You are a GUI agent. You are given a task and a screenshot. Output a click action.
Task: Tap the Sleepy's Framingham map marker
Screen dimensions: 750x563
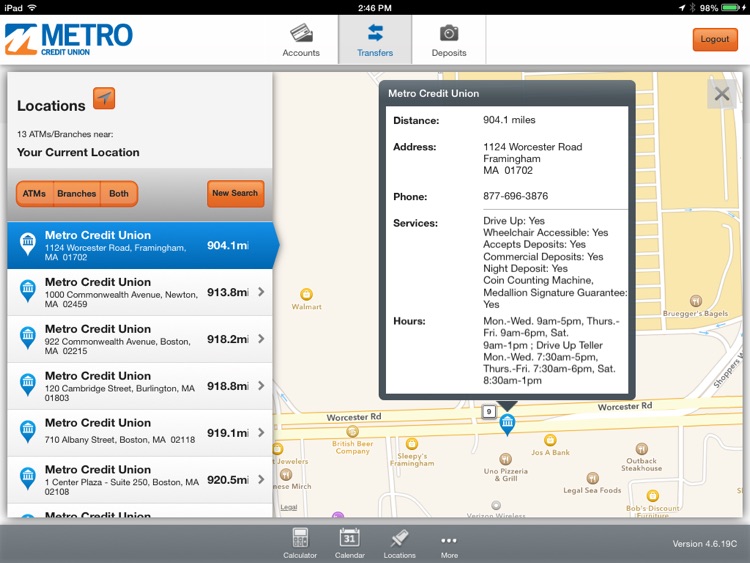click(412, 444)
